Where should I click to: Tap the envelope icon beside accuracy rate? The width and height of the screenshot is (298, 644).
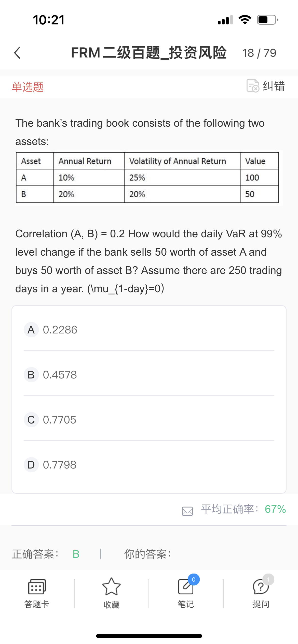tap(187, 511)
